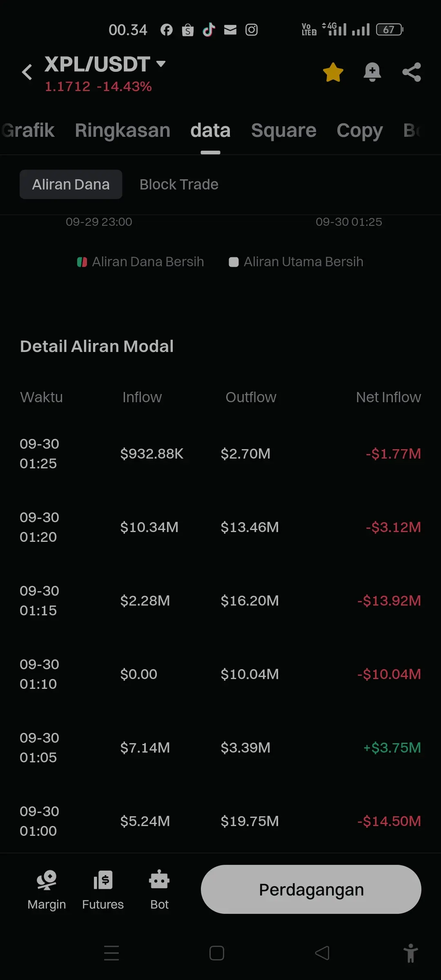This screenshot has width=441, height=980.
Task: Tap the accessibility figure icon
Action: pos(411,953)
